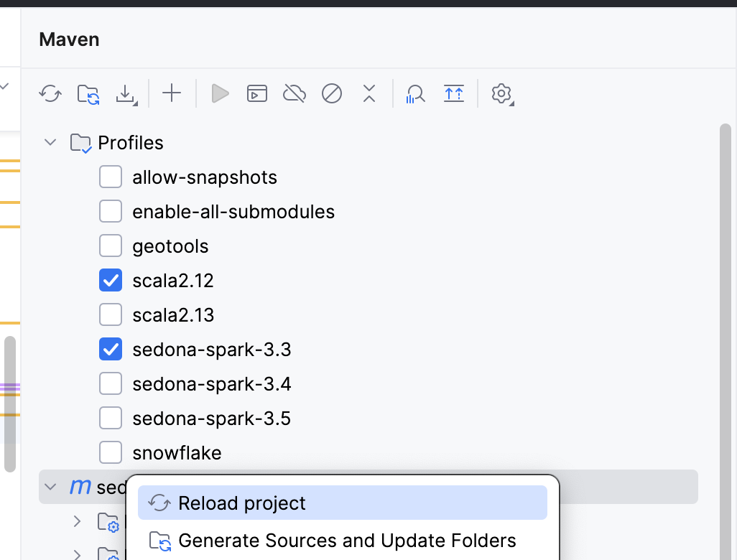Viewport: 737px width, 560px height.
Task: Open Maven settings with the gear icon
Action: pos(502,93)
